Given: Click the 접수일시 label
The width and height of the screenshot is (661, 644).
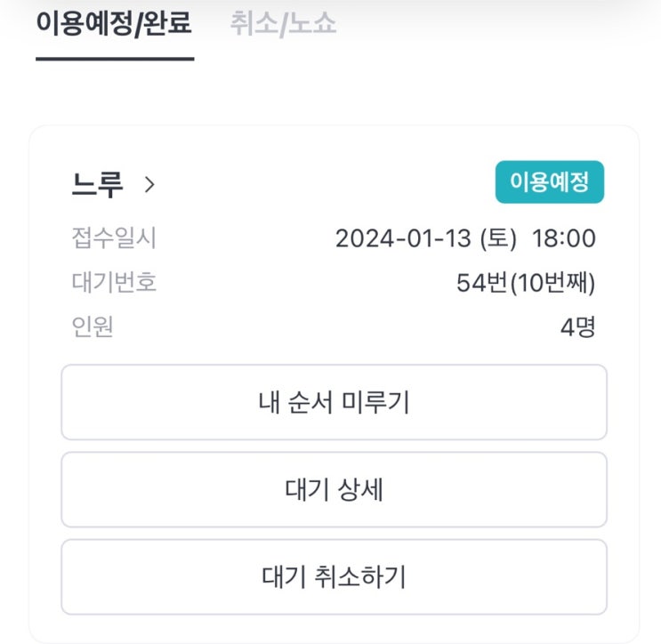Looking at the screenshot, I should (x=114, y=238).
